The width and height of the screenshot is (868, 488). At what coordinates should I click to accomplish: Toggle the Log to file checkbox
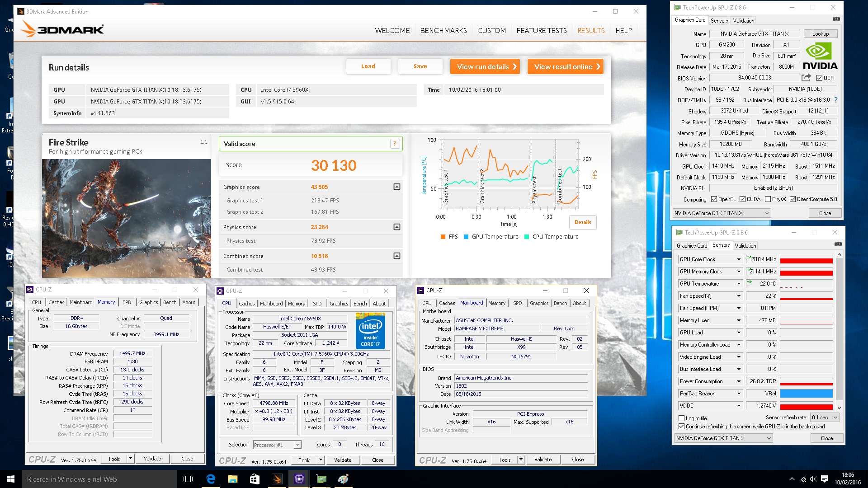681,418
